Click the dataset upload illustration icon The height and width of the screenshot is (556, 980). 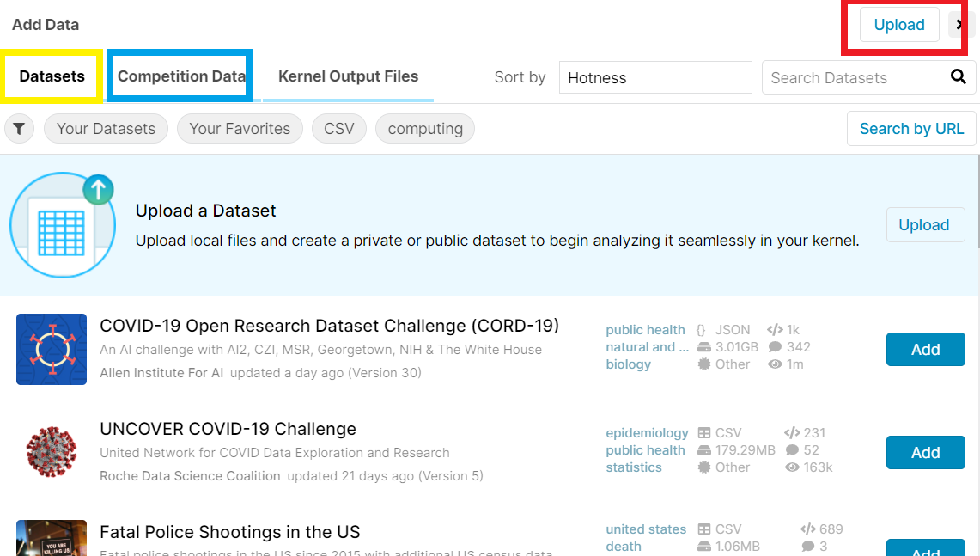coord(64,224)
